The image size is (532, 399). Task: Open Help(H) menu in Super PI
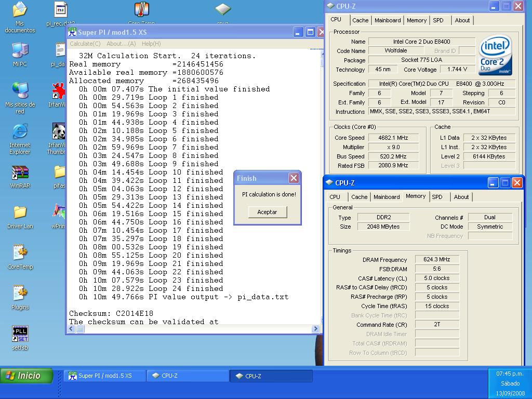[151, 44]
